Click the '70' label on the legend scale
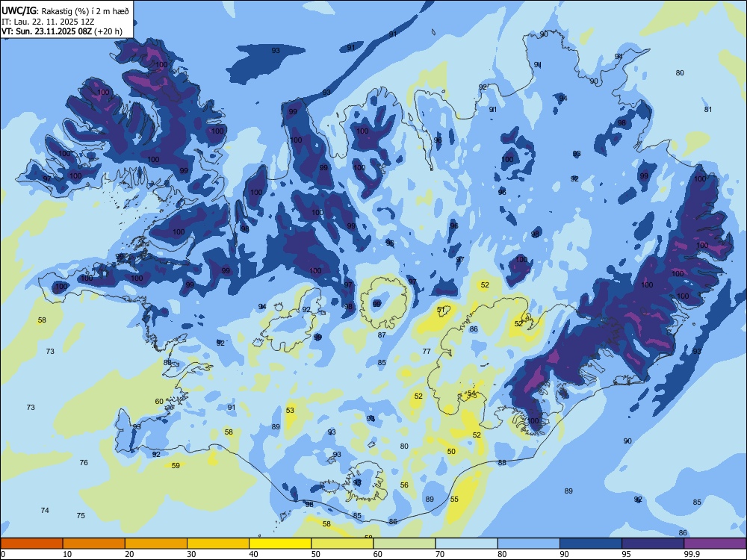The width and height of the screenshot is (747, 560). pyautogui.click(x=440, y=554)
